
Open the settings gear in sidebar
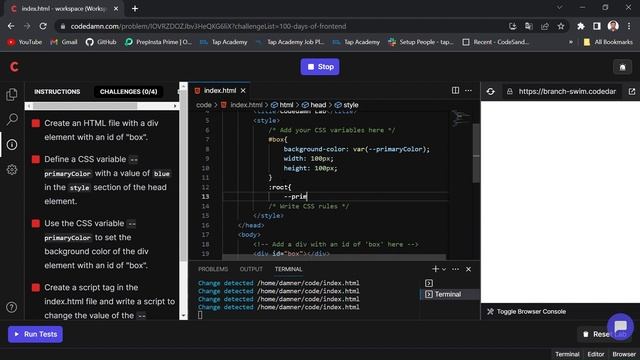point(12,169)
